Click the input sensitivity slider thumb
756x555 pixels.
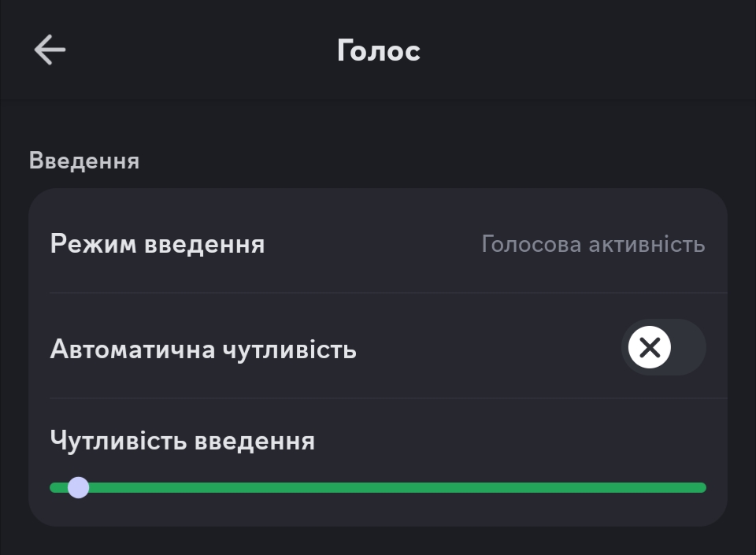[78, 487]
